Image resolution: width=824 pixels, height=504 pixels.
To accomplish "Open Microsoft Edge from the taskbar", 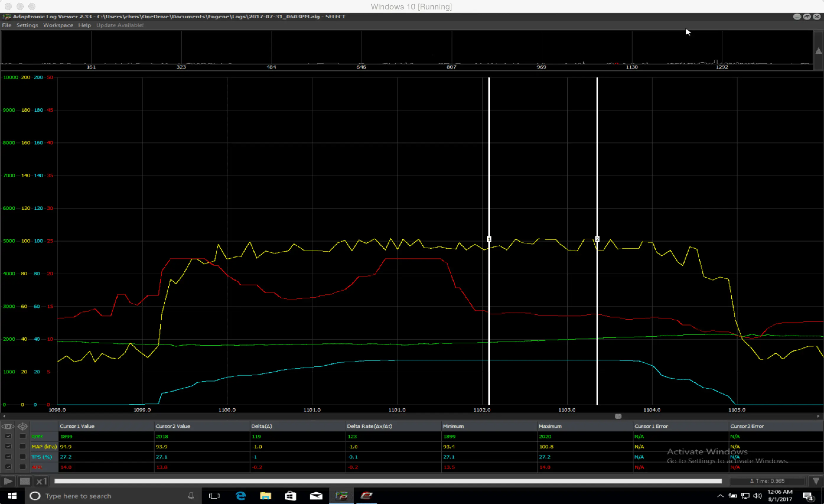I will click(240, 496).
